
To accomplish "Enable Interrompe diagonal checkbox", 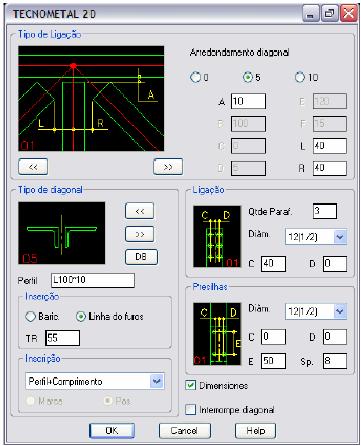I will (x=190, y=409).
